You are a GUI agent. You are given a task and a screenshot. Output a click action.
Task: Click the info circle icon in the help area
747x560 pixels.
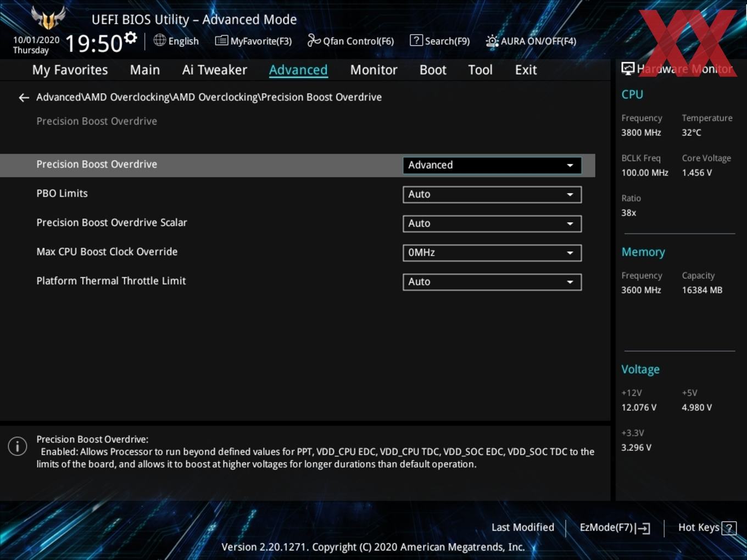pos(18,446)
